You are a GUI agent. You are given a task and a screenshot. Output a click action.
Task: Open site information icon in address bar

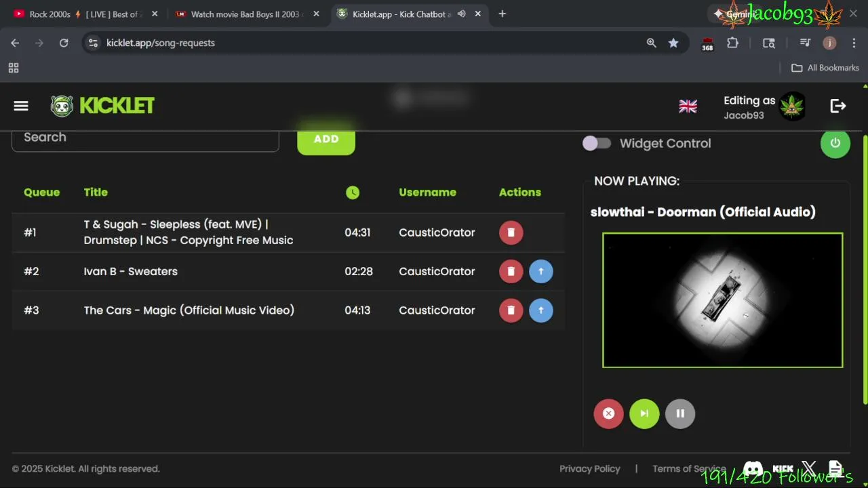(x=94, y=43)
